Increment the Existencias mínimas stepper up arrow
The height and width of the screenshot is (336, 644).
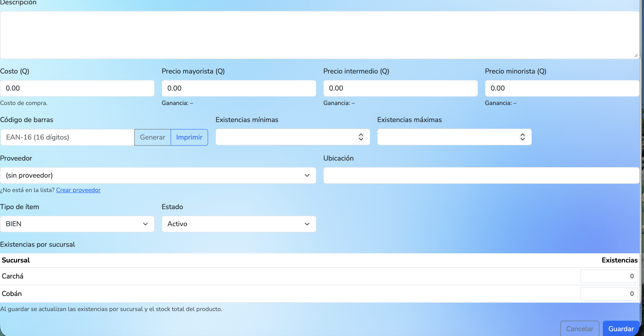[361, 135]
